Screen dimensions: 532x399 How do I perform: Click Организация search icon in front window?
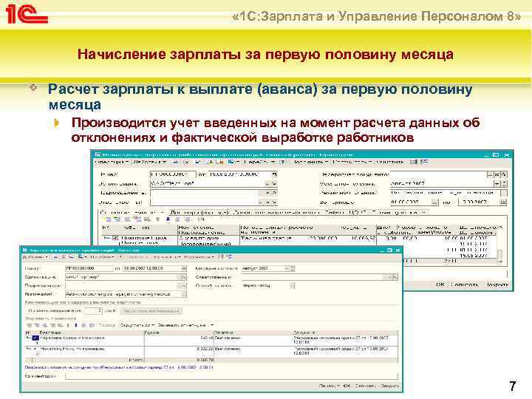tap(183, 277)
